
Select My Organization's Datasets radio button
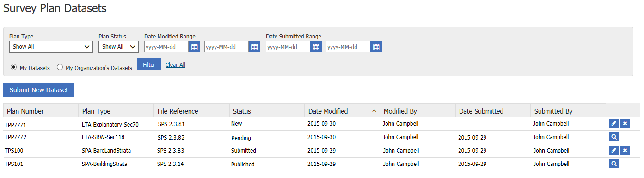(60, 67)
